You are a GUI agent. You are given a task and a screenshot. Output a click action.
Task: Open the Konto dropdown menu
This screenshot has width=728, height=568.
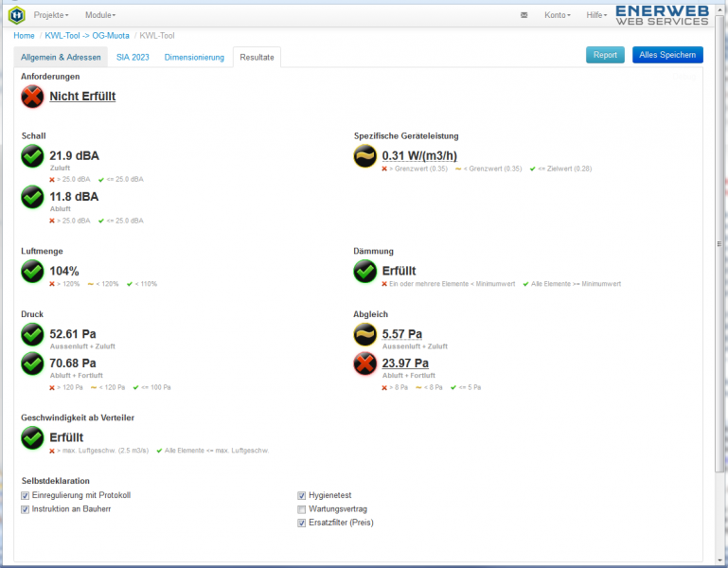point(558,15)
